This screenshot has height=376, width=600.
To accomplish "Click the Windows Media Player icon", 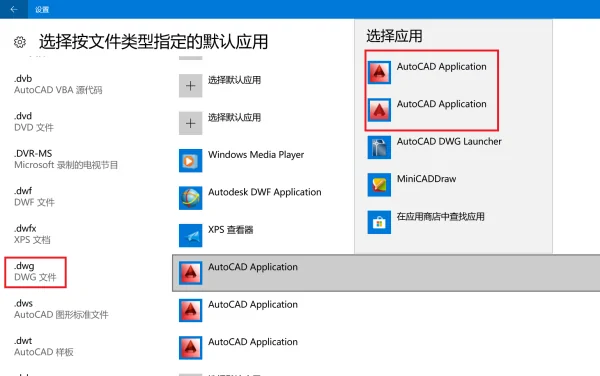I will [191, 161].
